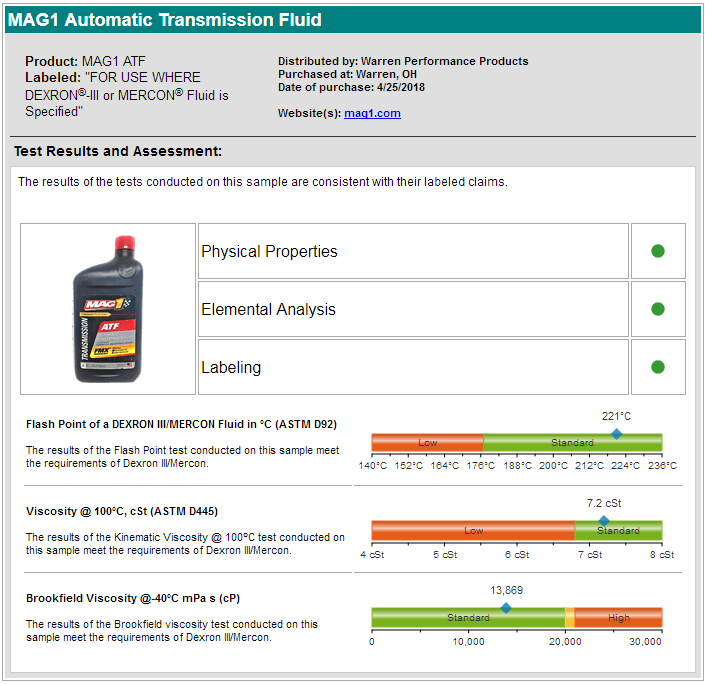Viewport: 705px width, 685px height.
Task: Click the Flash Point ASTM D92 heading
Action: pos(181,424)
